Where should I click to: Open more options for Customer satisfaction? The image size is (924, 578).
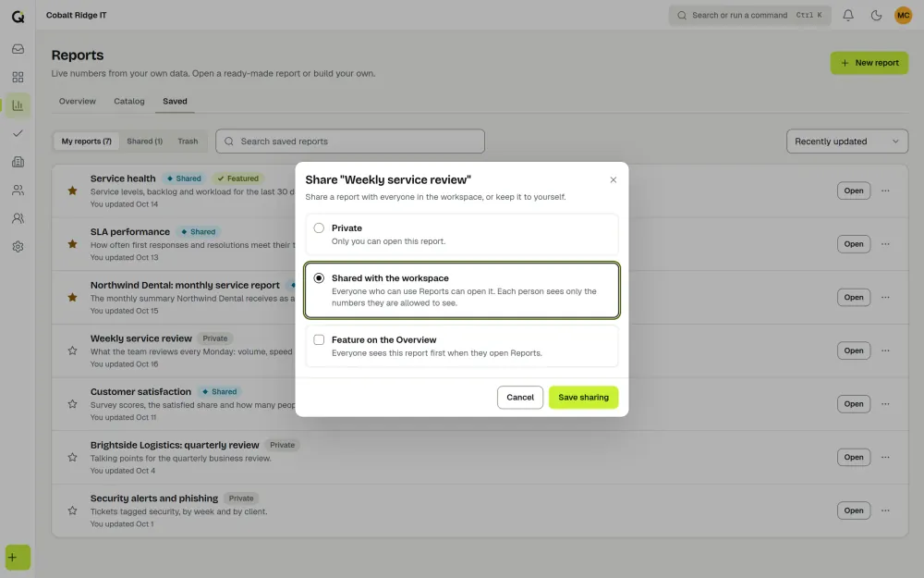[885, 404]
